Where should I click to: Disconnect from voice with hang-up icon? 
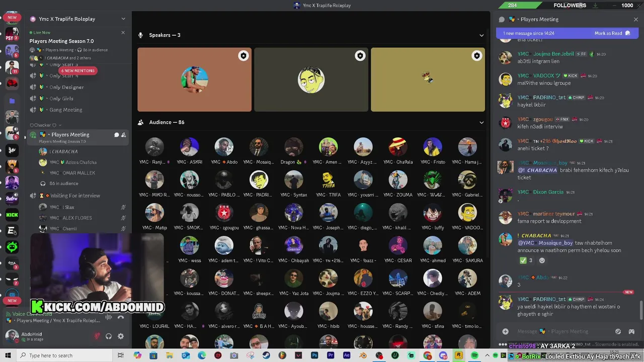coord(121,317)
